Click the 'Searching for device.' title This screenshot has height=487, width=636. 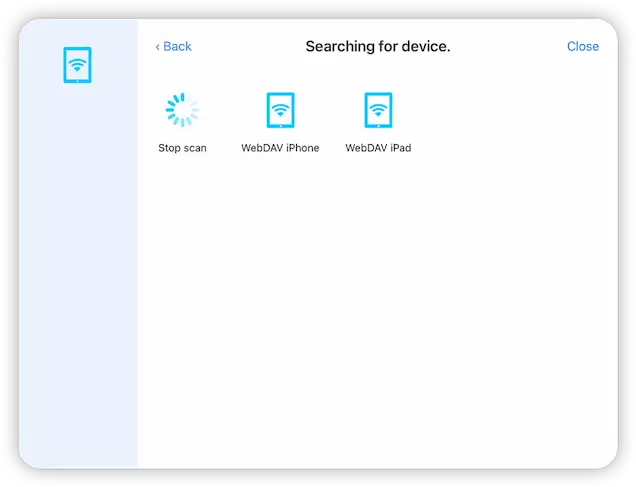(377, 47)
